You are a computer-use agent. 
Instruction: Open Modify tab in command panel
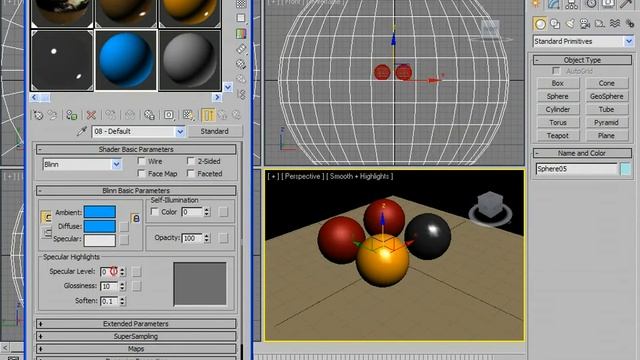[553, 4]
